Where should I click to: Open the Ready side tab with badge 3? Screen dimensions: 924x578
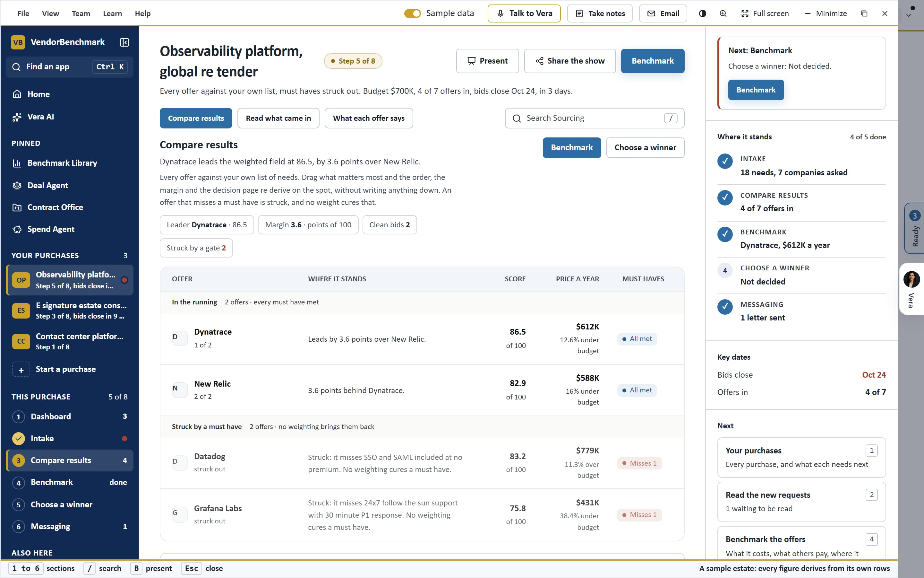coord(914,228)
